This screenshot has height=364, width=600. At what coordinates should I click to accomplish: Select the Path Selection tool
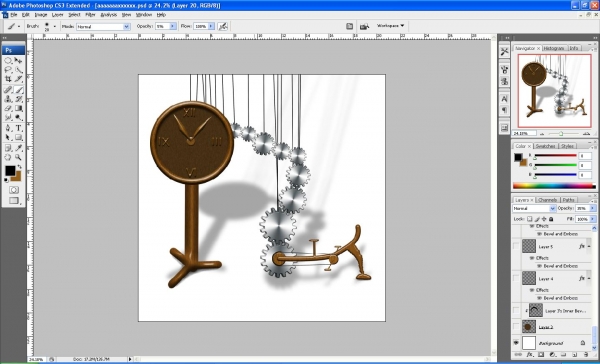click(x=8, y=137)
